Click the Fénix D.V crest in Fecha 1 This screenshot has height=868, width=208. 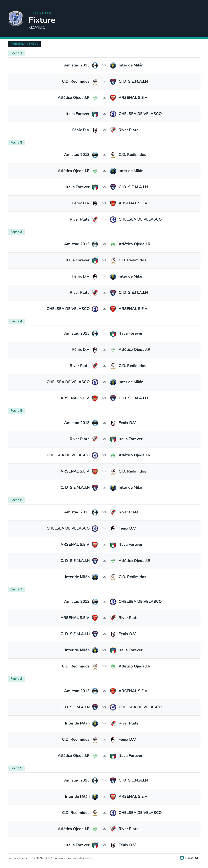coord(95,130)
